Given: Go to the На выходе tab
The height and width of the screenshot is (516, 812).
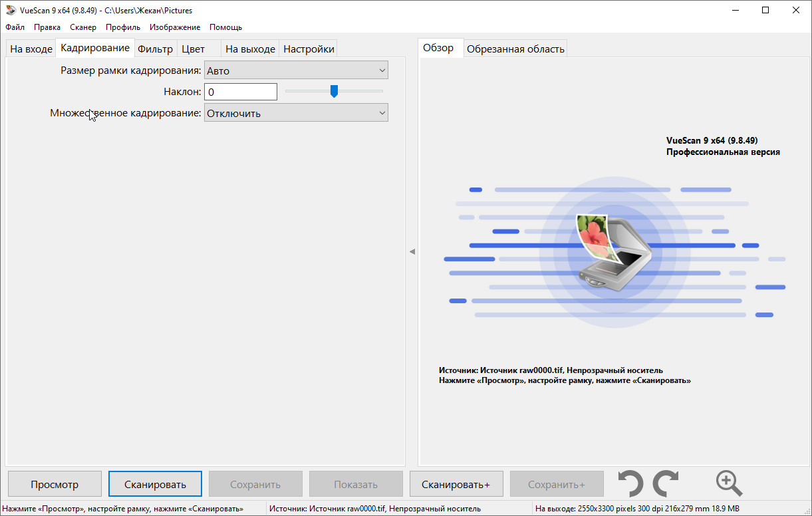Looking at the screenshot, I should click(x=250, y=49).
